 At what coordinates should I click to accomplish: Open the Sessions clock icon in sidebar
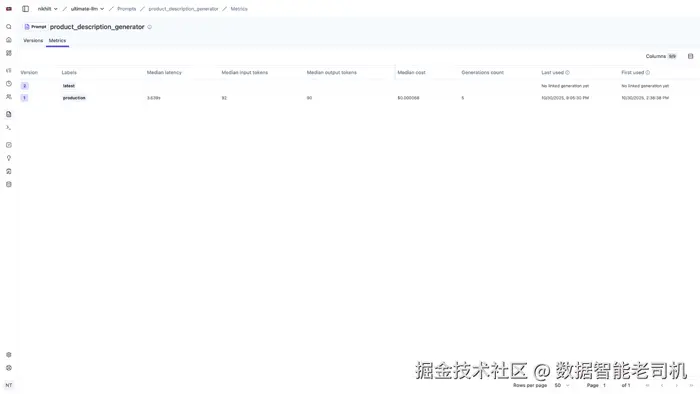click(8, 83)
